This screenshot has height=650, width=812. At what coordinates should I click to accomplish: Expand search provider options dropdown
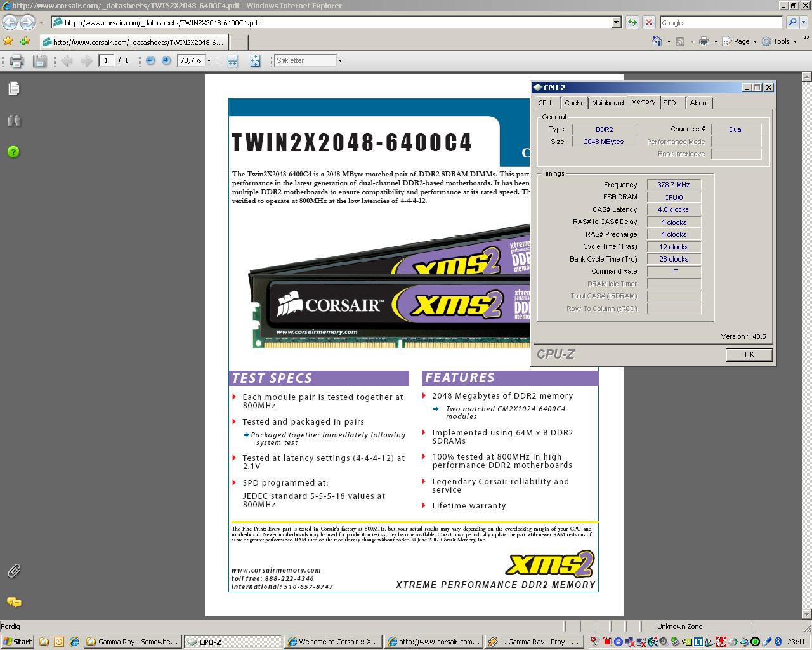point(805,22)
